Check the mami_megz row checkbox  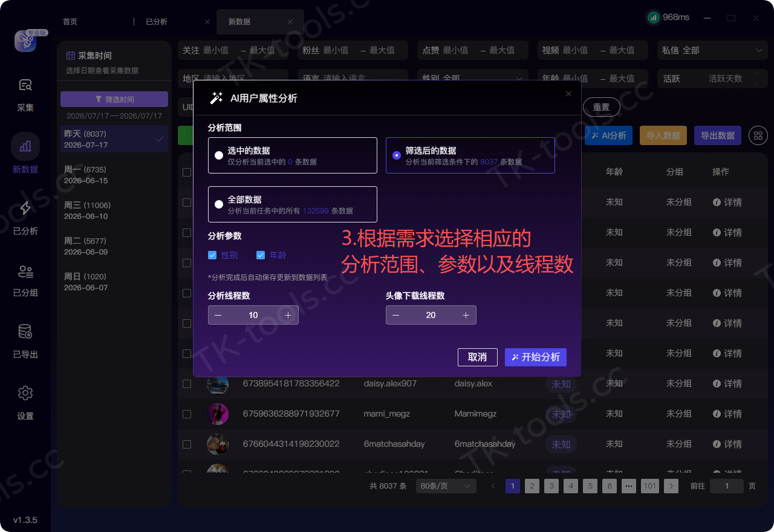187,414
